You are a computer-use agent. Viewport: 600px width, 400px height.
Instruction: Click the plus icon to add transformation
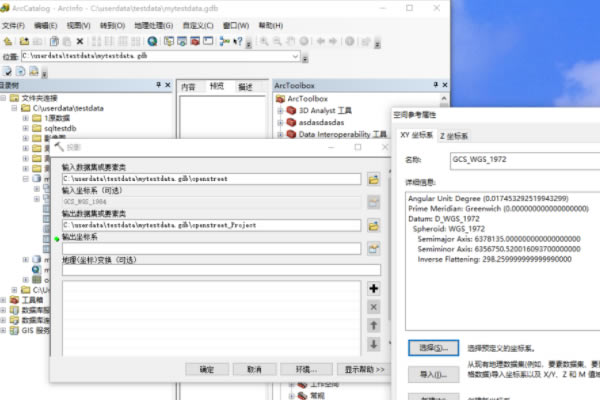[x=373, y=289]
